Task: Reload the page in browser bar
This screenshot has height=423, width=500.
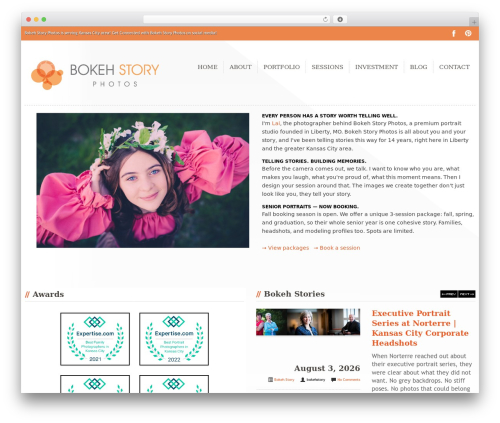Action: [x=325, y=19]
